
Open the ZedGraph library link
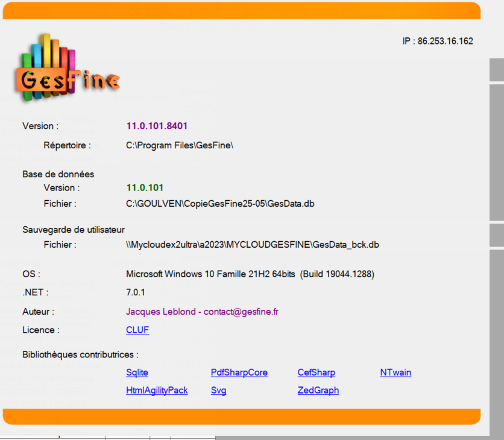point(318,391)
